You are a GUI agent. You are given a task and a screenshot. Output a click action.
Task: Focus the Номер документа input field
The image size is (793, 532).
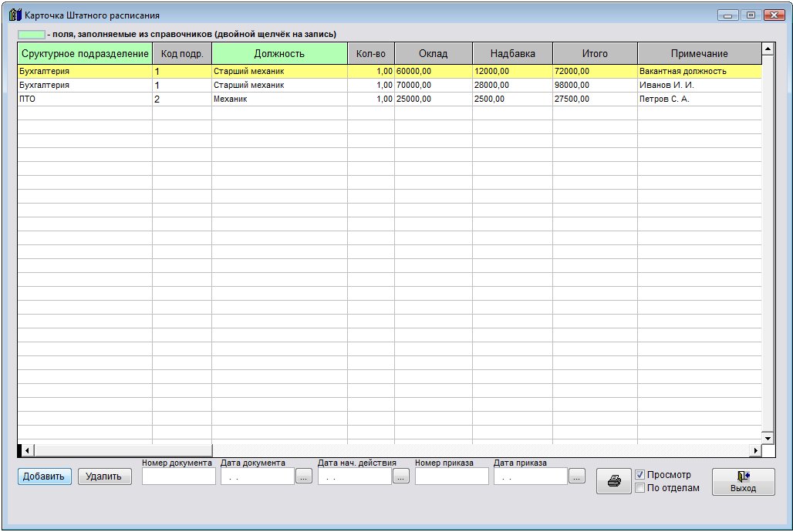[x=178, y=476]
